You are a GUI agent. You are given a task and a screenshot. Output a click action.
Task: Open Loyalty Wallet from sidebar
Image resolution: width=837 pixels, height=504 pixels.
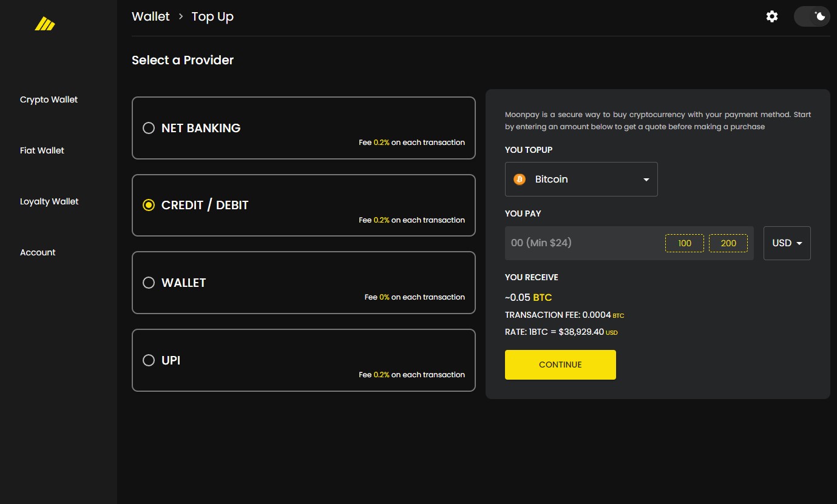pyautogui.click(x=49, y=201)
